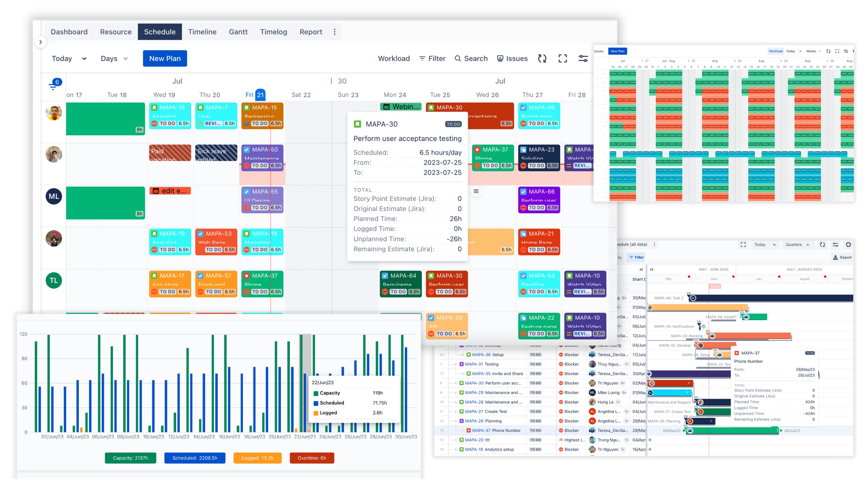This screenshot has height=488, width=868.
Task: Toggle the Capacity: 2137h legend
Action: click(130, 458)
